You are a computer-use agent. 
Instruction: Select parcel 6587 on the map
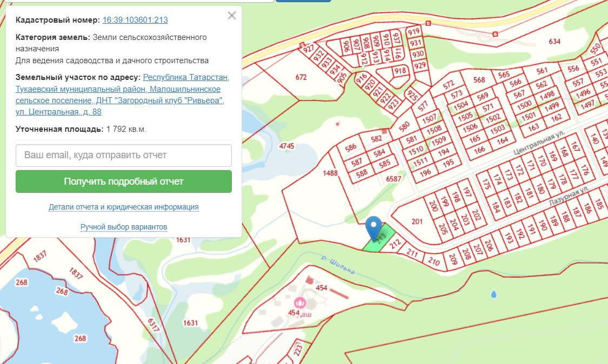(393, 179)
